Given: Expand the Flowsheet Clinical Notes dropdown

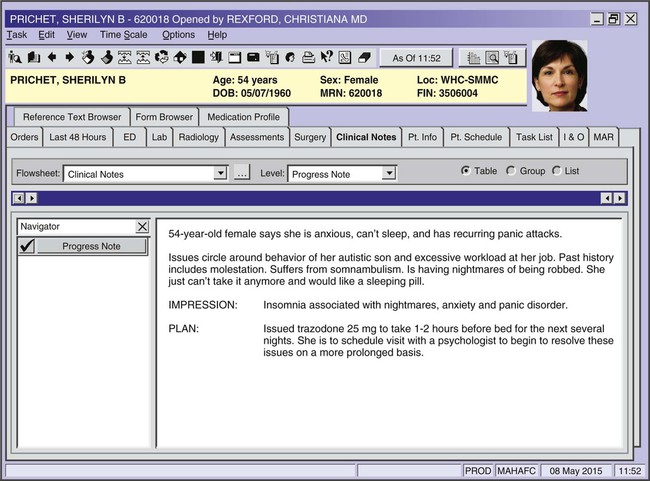Looking at the screenshot, I should [x=221, y=174].
